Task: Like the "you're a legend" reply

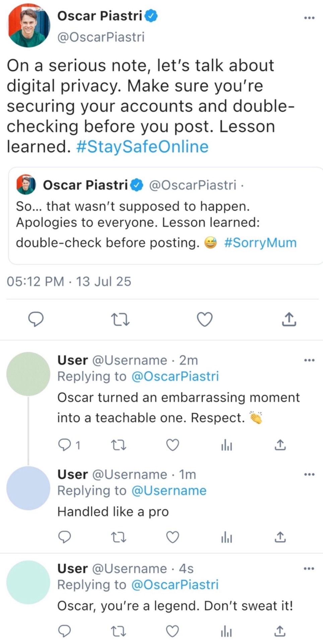Action: [173, 632]
